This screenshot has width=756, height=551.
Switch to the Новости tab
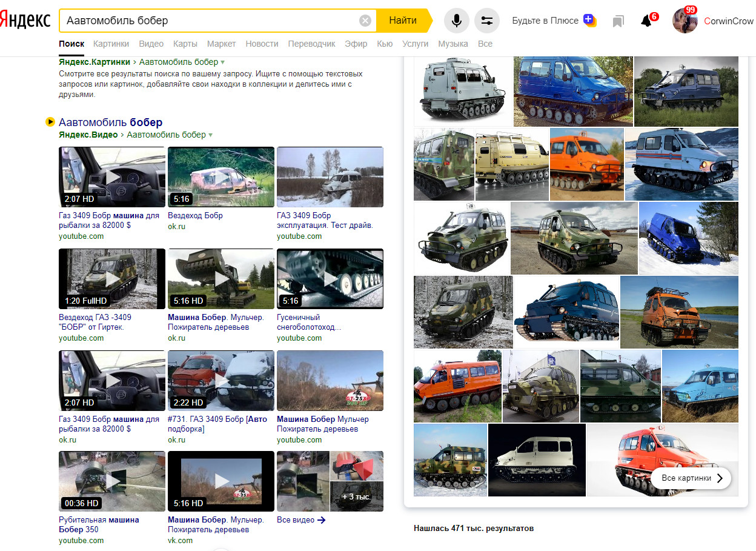[x=262, y=44]
